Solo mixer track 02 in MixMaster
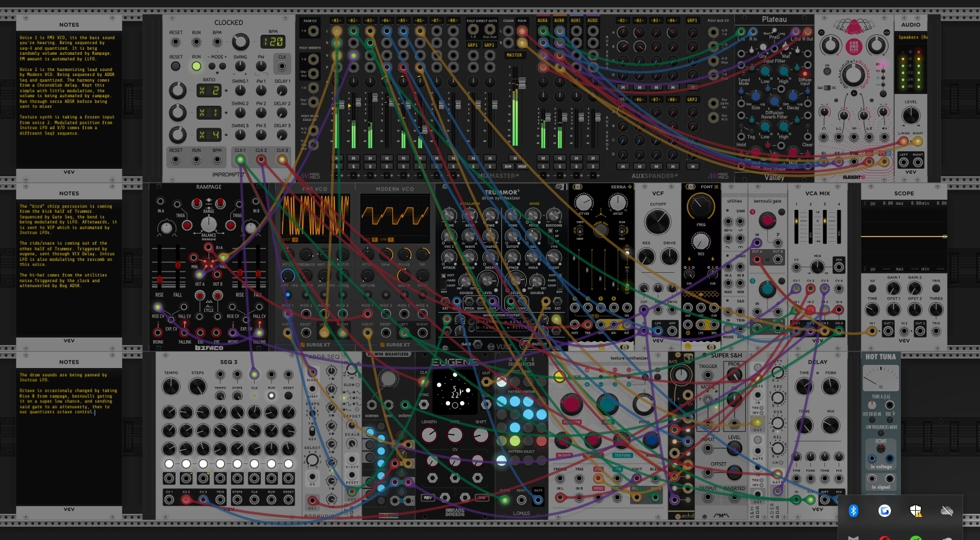The image size is (980, 540). coord(353,166)
